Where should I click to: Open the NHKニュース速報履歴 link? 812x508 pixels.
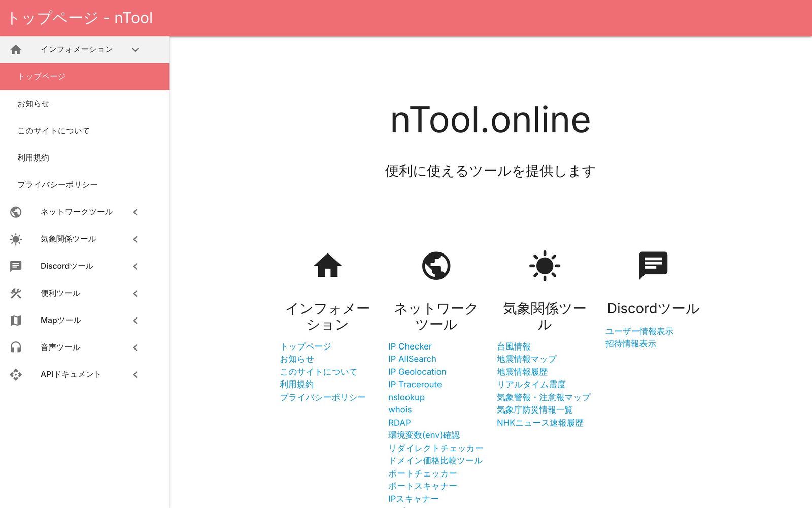click(x=540, y=423)
